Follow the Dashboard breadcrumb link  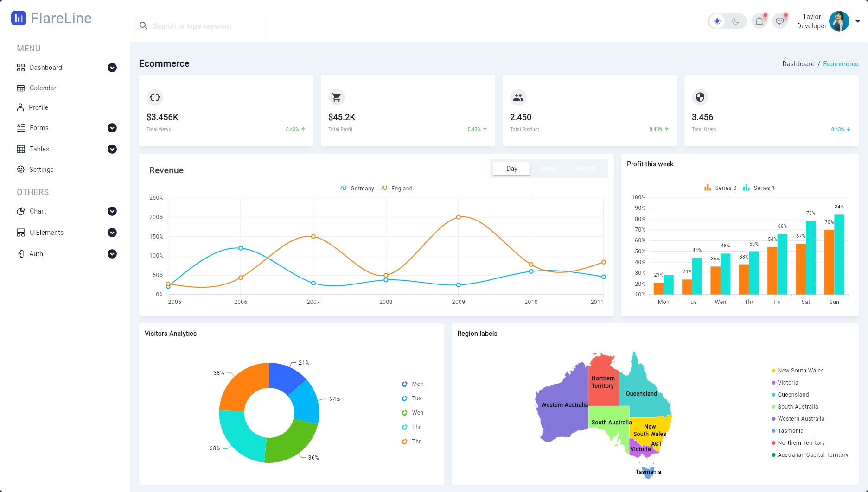coord(798,64)
